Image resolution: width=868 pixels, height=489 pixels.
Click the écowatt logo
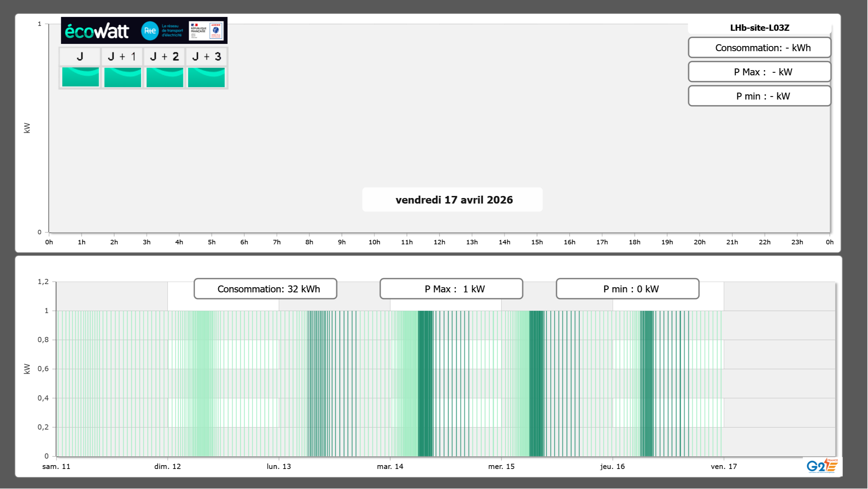(x=97, y=31)
